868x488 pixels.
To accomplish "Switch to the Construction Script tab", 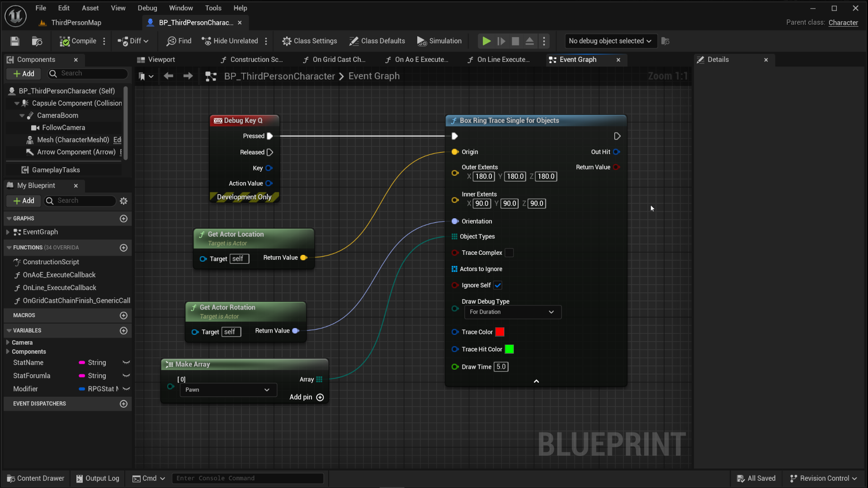I will click(252, 60).
